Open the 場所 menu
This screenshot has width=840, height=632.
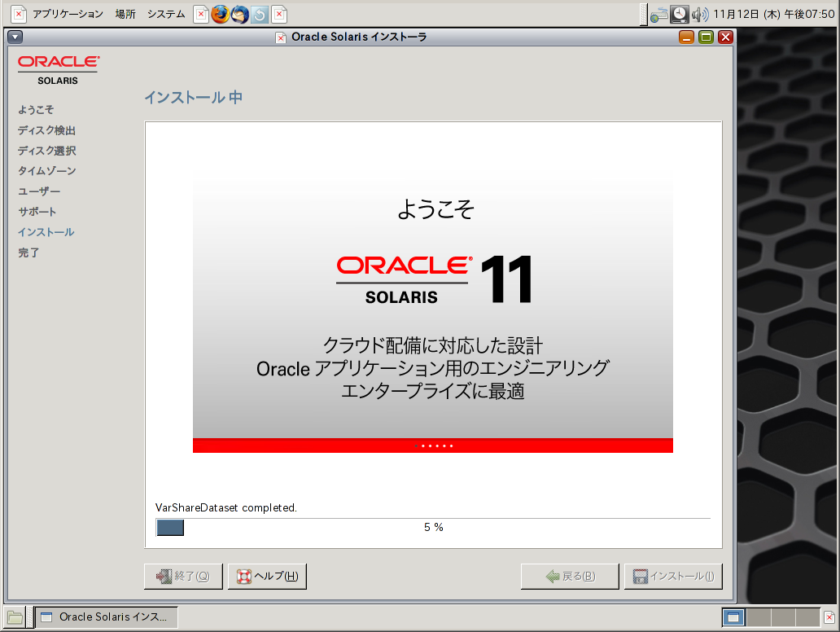tap(125, 14)
